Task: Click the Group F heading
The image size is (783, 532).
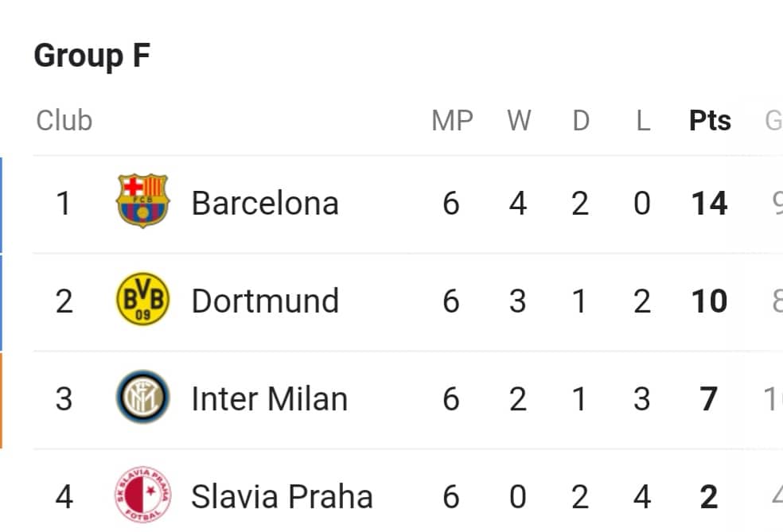Action: click(x=92, y=56)
